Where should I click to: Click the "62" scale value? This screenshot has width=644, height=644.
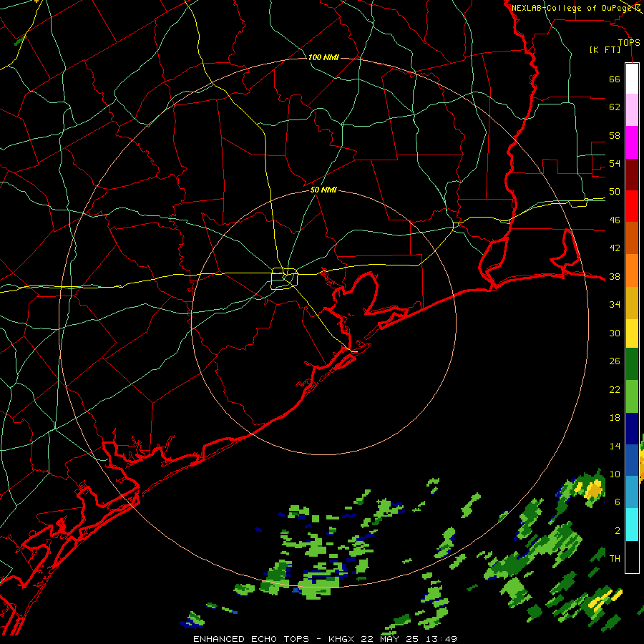coord(615,107)
